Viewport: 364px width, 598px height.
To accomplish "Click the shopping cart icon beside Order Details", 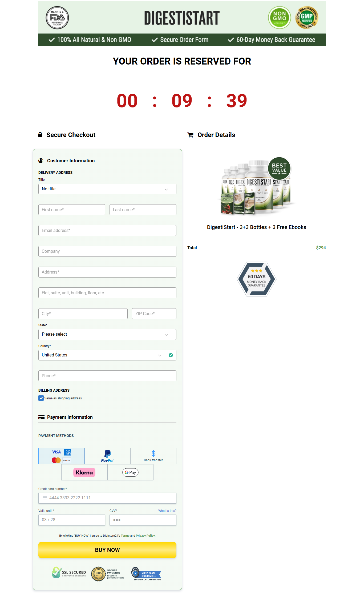I will [191, 135].
